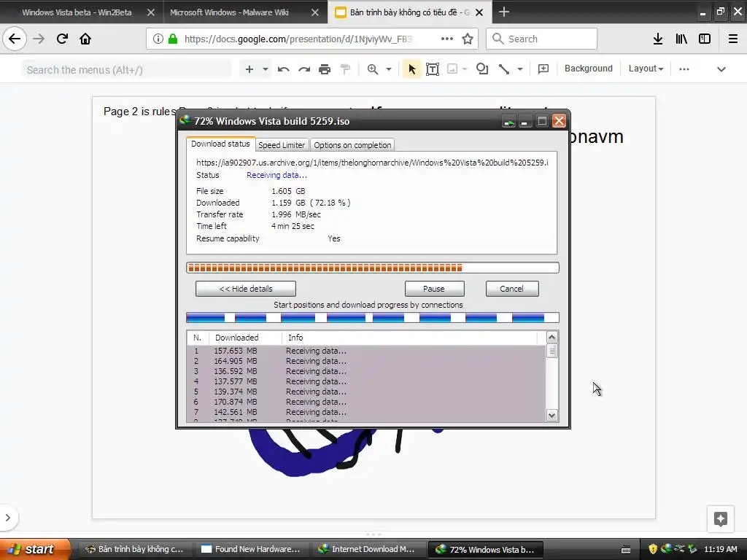The image size is (747, 560).
Task: Click the Background button in Slides toolbar
Action: [589, 69]
